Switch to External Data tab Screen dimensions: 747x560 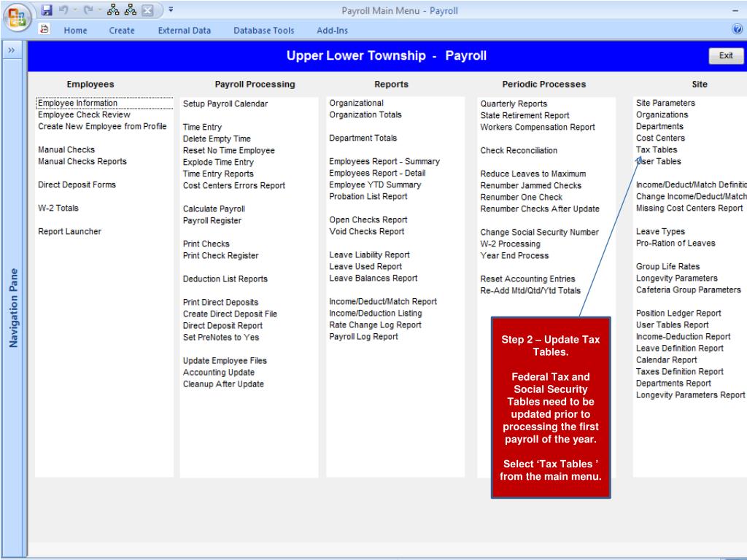click(185, 31)
